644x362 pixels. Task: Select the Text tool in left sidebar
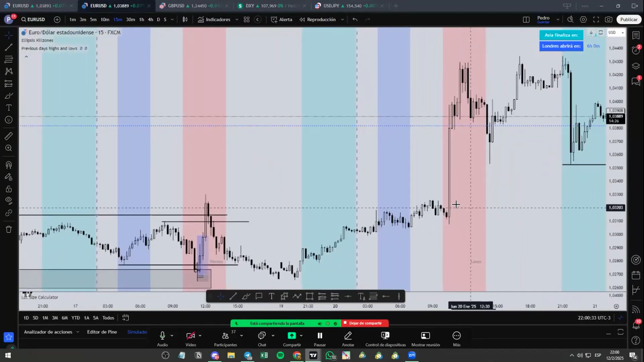[x=9, y=108]
